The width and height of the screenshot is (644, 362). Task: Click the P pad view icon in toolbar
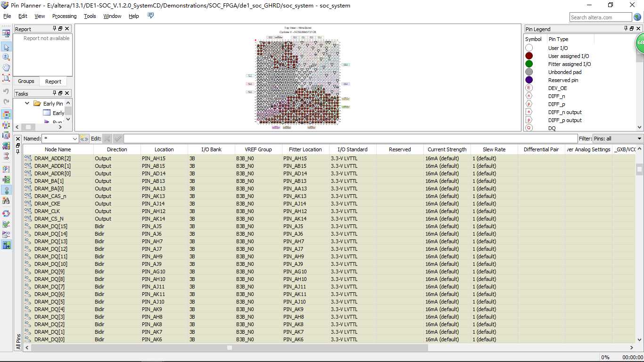tap(6, 169)
